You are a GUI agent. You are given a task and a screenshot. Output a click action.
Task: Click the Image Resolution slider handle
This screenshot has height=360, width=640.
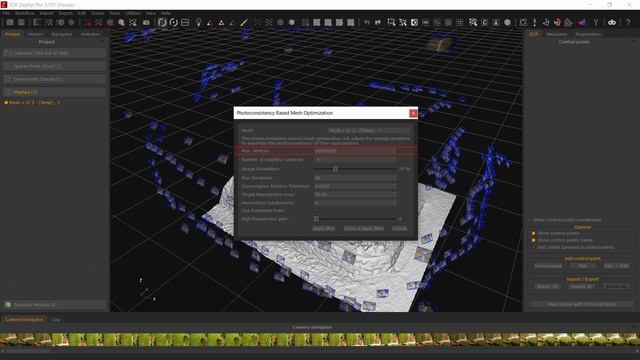[335, 169]
